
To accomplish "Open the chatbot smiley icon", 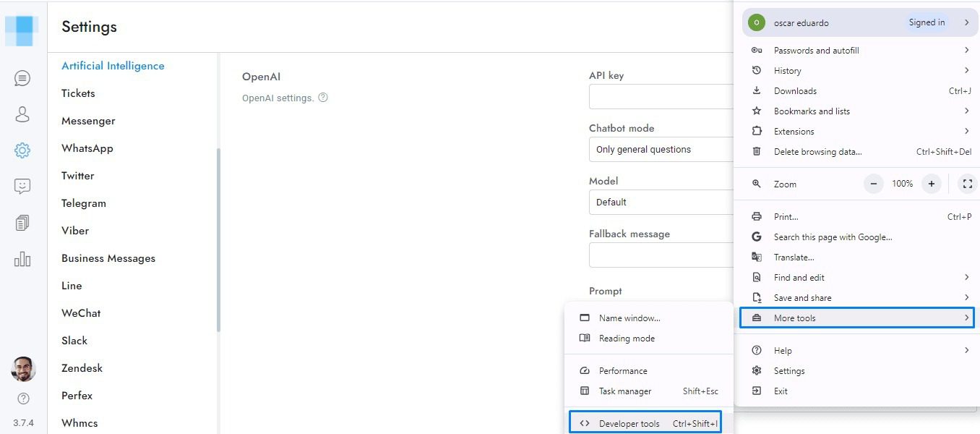I will (22, 187).
